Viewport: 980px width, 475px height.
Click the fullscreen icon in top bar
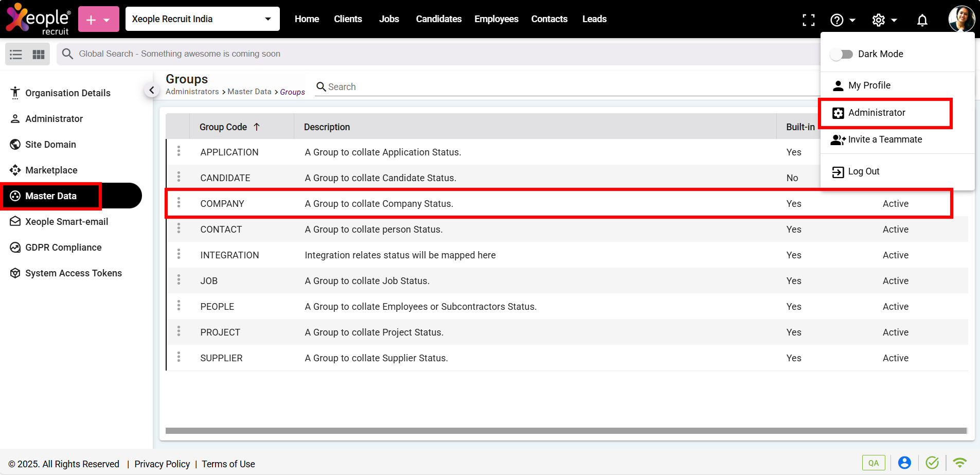[808, 20]
